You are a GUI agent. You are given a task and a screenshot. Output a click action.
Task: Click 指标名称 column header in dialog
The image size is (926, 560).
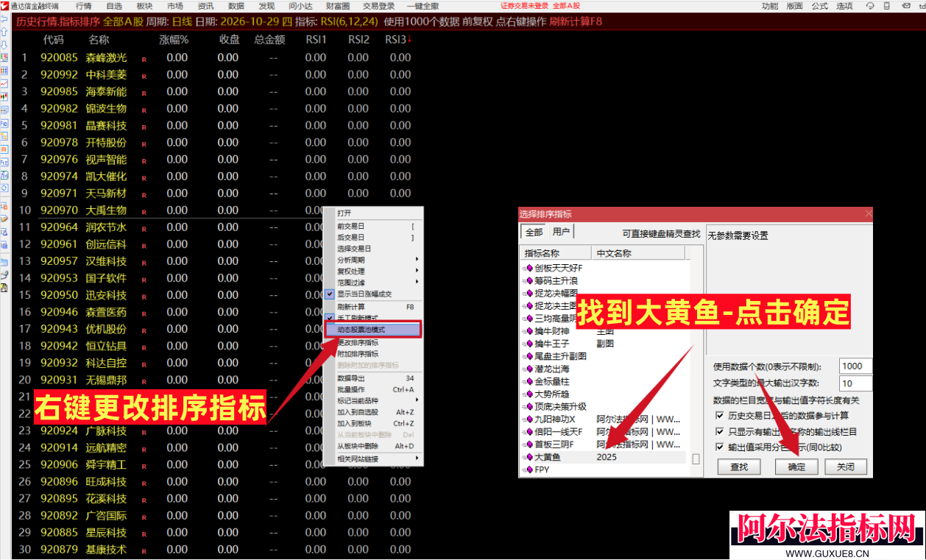[x=556, y=253]
